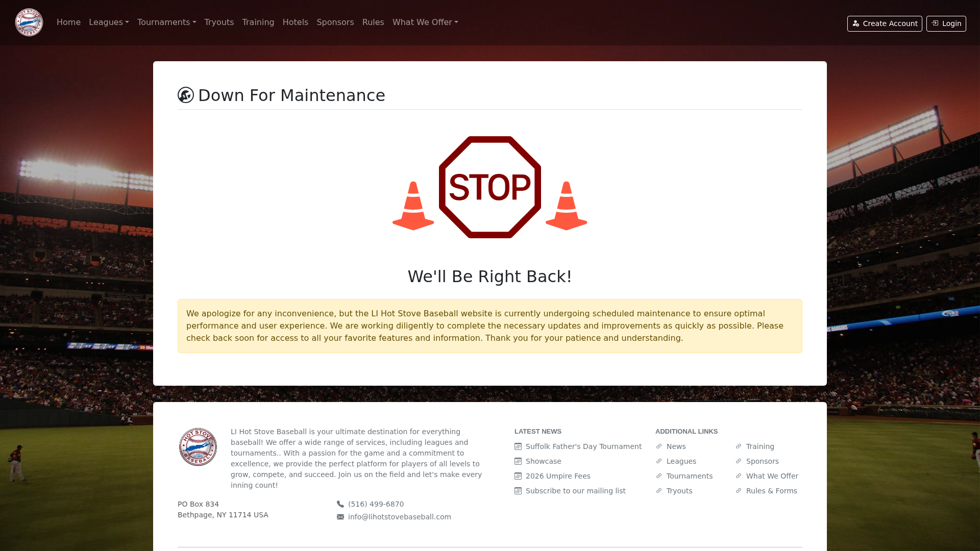
Task: Click the phone icon beside (516) 499-6870
Action: (340, 504)
